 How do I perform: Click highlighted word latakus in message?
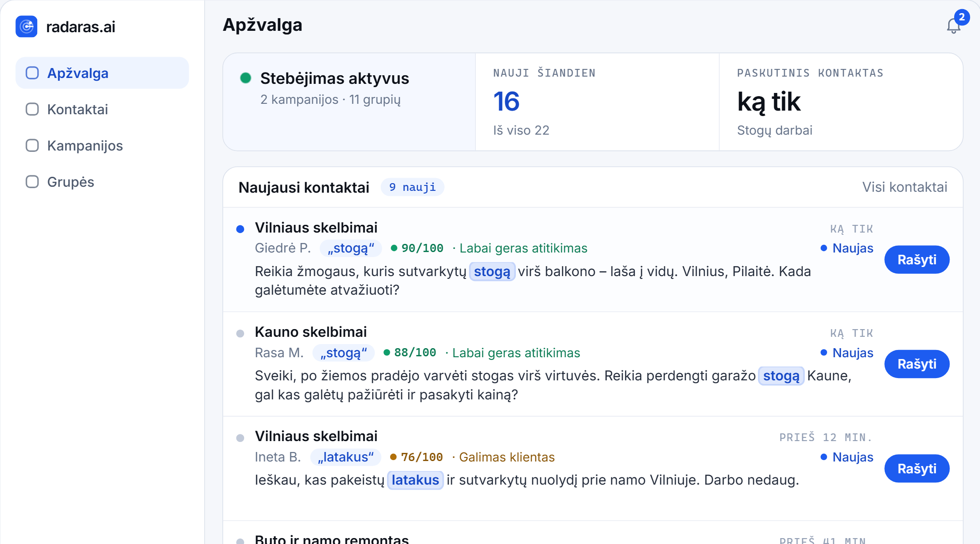tap(415, 480)
